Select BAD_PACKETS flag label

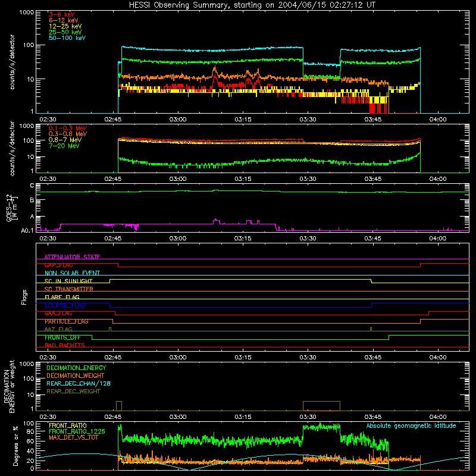(65, 345)
